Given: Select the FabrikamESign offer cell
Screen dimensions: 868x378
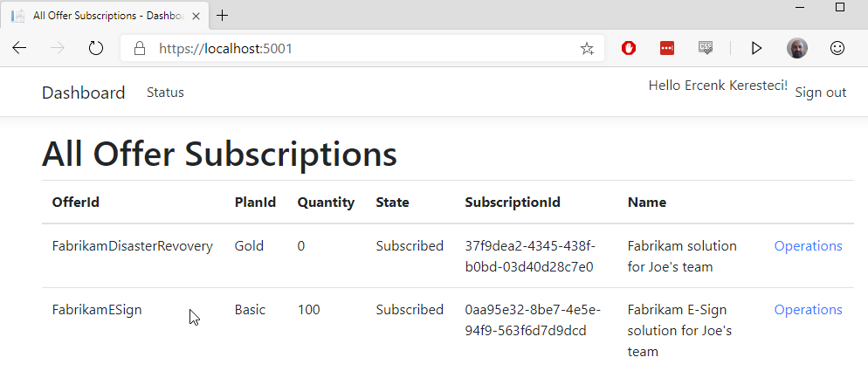Looking at the screenshot, I should pyautogui.click(x=97, y=309).
